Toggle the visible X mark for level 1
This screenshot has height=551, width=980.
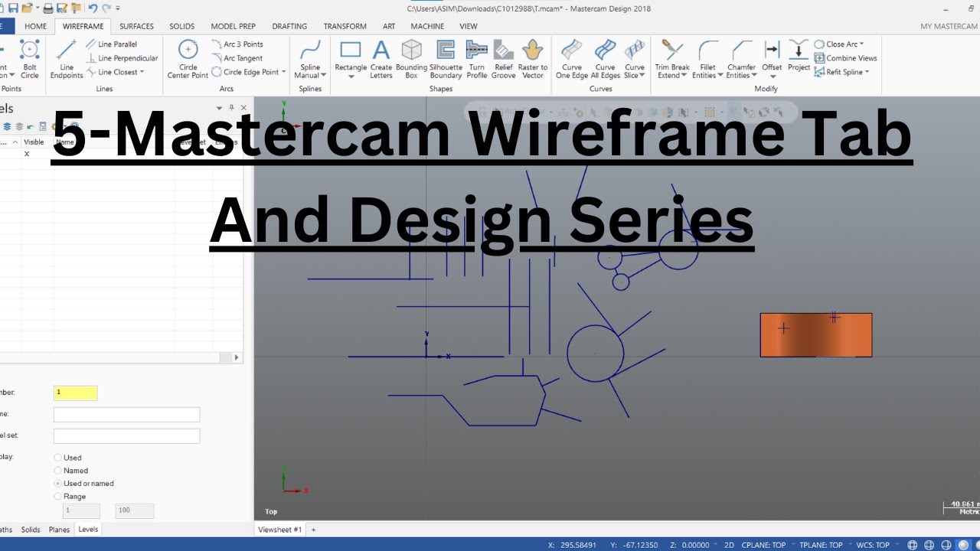click(27, 154)
